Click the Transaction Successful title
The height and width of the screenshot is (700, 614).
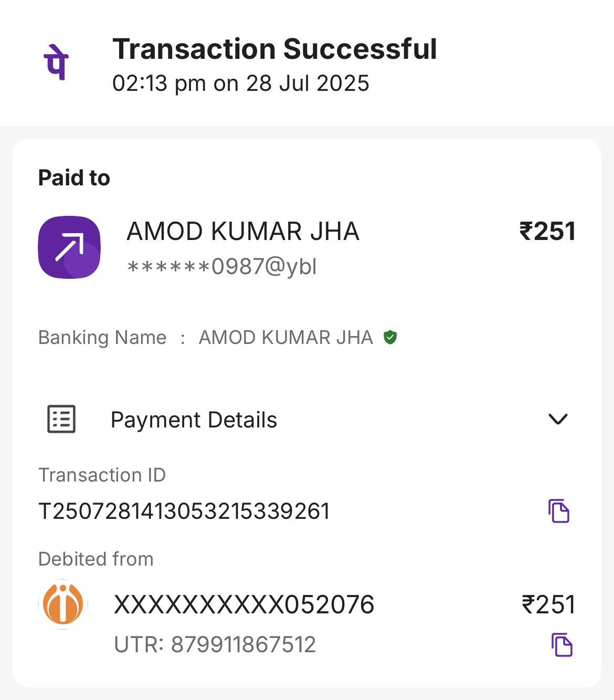click(274, 49)
